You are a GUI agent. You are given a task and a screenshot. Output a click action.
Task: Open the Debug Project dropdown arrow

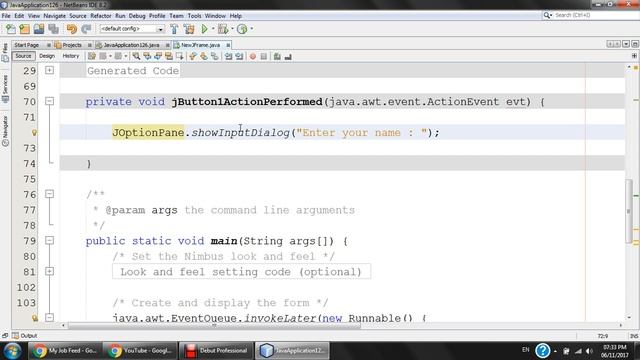[x=232, y=29]
